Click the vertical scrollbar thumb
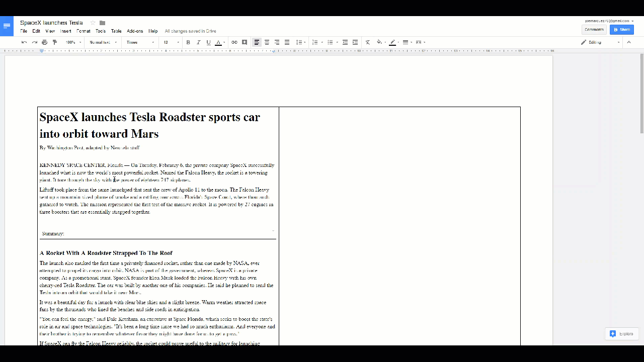The height and width of the screenshot is (362, 644). pyautogui.click(x=641, y=94)
